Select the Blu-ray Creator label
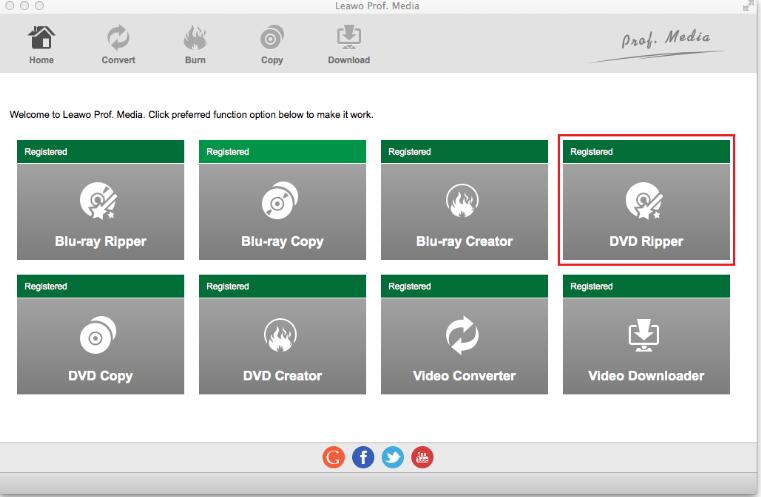Screen dimensions: 761x497 pyautogui.click(x=464, y=241)
